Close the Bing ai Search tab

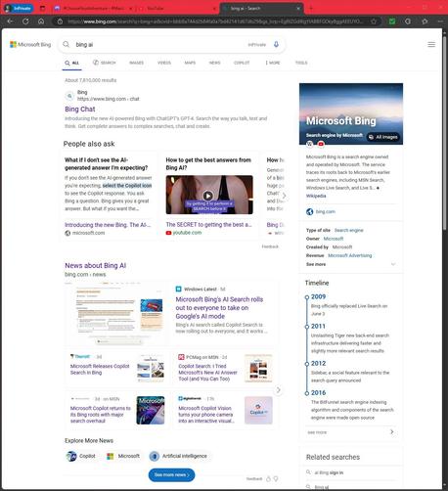point(298,8)
